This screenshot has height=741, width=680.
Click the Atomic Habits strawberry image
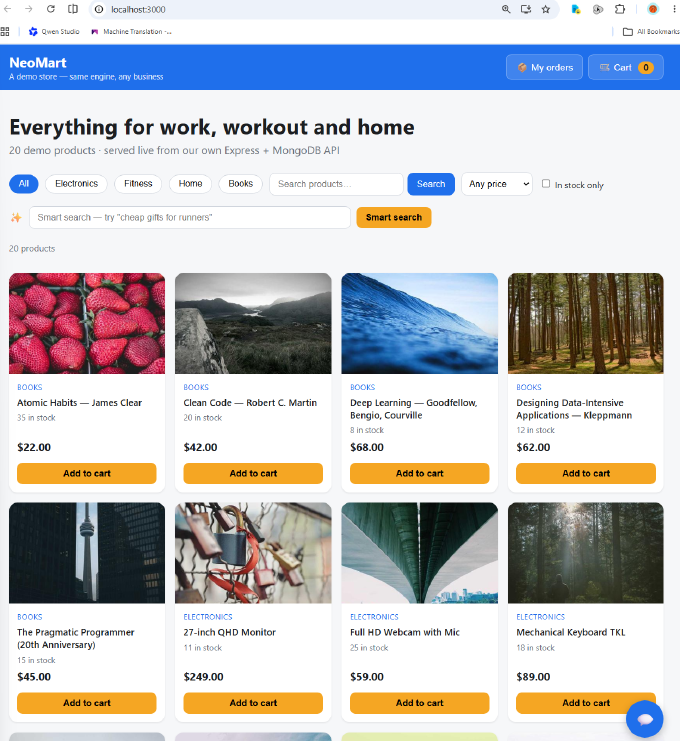click(87, 323)
